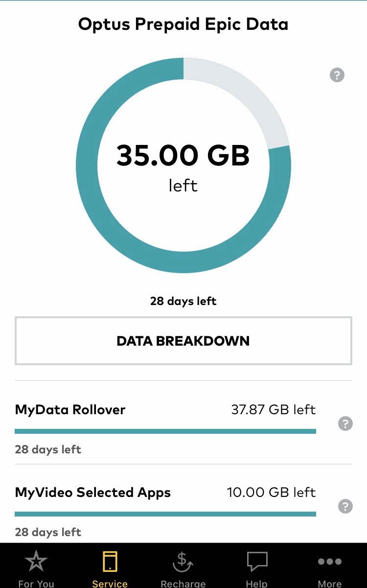
Task: Select the MyVideo Selected Apps row title
Action: [x=93, y=492]
